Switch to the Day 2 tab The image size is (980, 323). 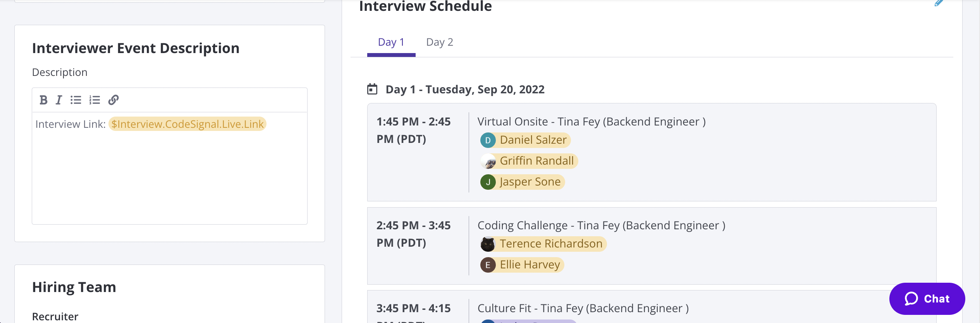[x=440, y=42]
